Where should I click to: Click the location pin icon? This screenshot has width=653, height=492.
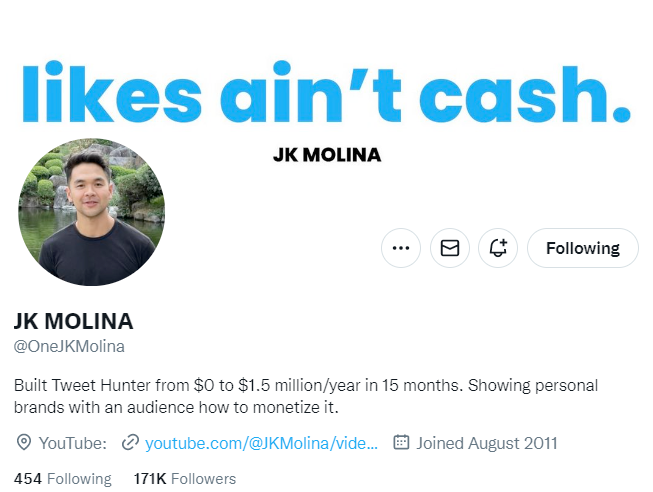24,442
